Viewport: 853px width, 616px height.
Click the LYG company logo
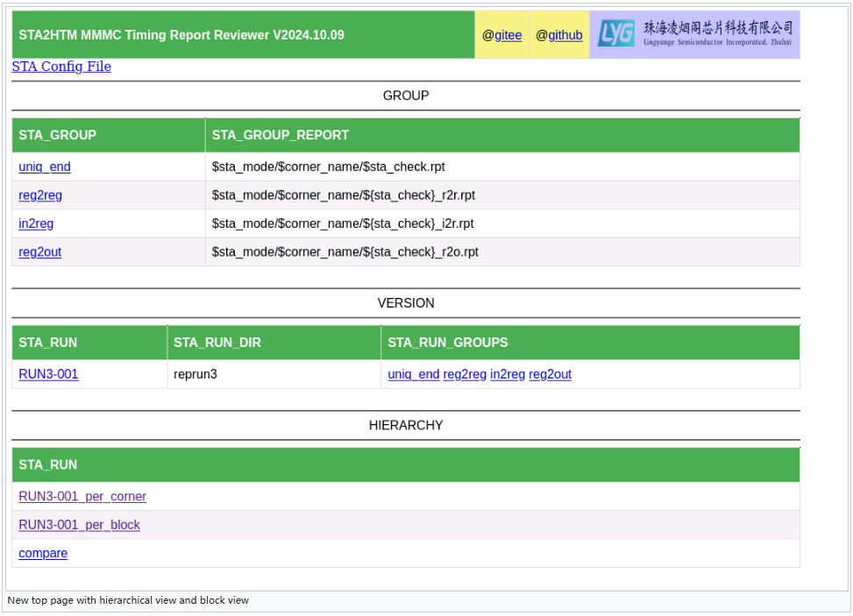694,34
